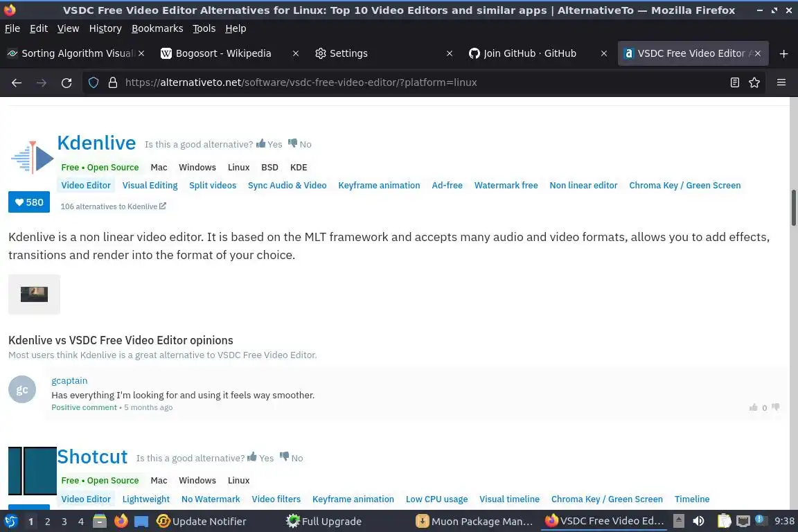Go back to the previous page

pyautogui.click(x=17, y=82)
